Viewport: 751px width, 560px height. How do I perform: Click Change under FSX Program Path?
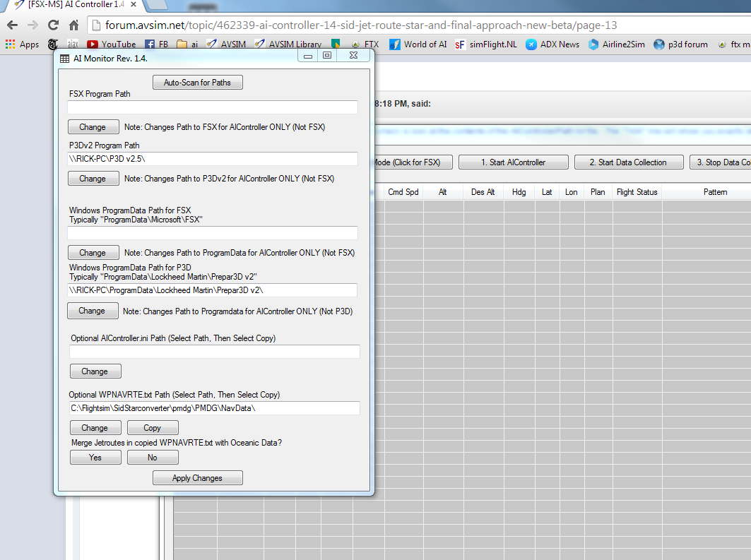(x=93, y=127)
